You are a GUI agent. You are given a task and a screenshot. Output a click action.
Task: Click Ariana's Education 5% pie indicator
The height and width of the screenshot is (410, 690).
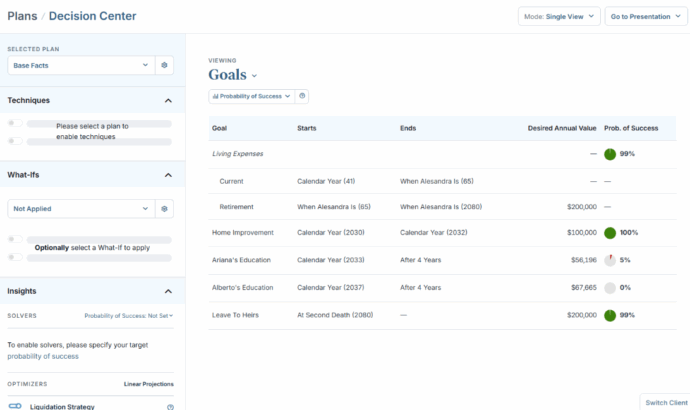[610, 260]
